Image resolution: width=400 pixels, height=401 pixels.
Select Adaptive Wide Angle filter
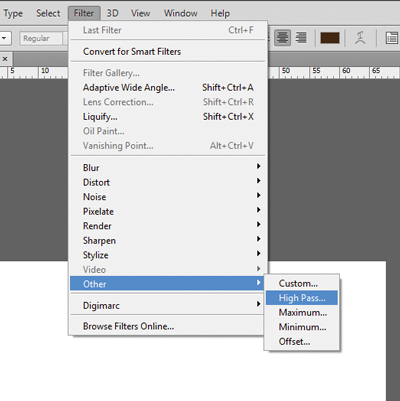coord(168,88)
